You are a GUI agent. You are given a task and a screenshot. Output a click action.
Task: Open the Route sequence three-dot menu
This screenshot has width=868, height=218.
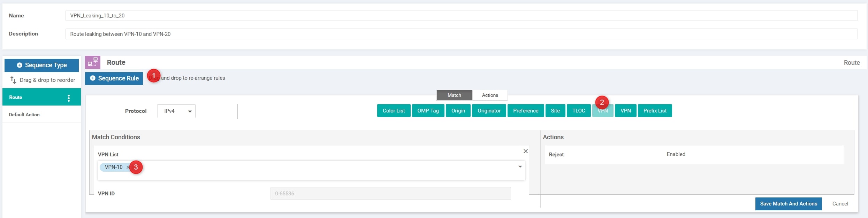click(69, 98)
